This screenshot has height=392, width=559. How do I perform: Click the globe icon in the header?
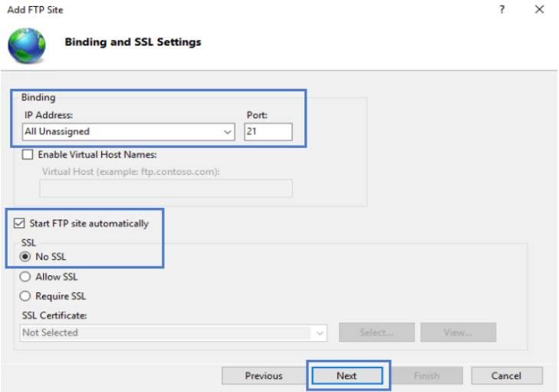pos(27,46)
